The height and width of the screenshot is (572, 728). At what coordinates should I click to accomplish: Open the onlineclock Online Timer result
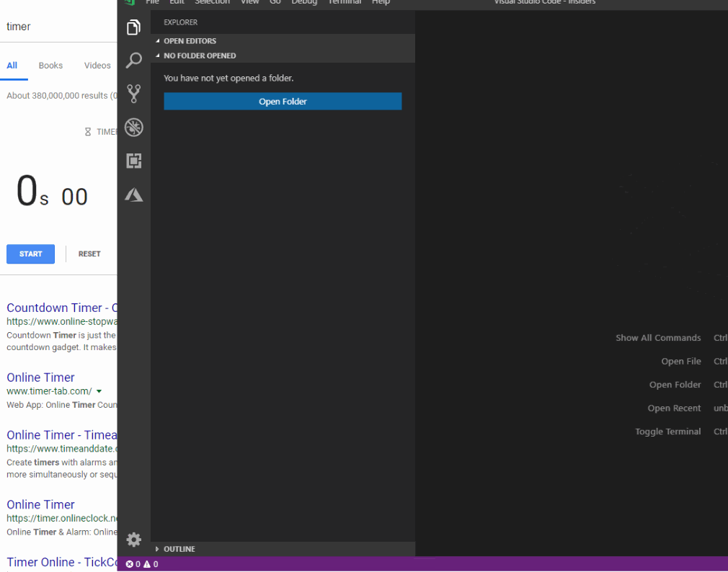coord(40,504)
